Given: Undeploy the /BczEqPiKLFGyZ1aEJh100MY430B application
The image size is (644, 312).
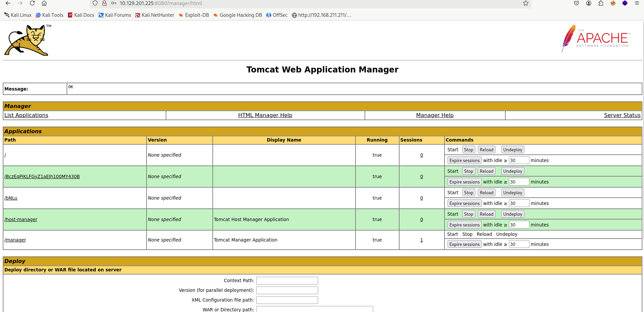Looking at the screenshot, I should point(513,171).
